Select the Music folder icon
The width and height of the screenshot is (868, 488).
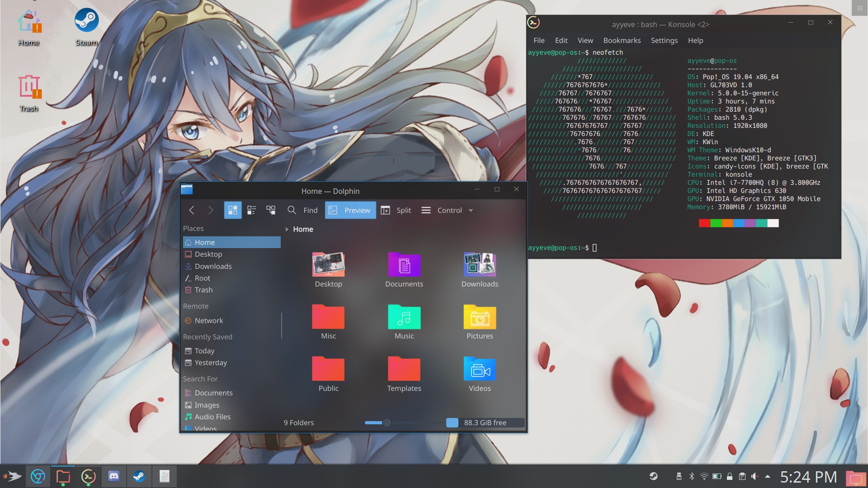(404, 322)
